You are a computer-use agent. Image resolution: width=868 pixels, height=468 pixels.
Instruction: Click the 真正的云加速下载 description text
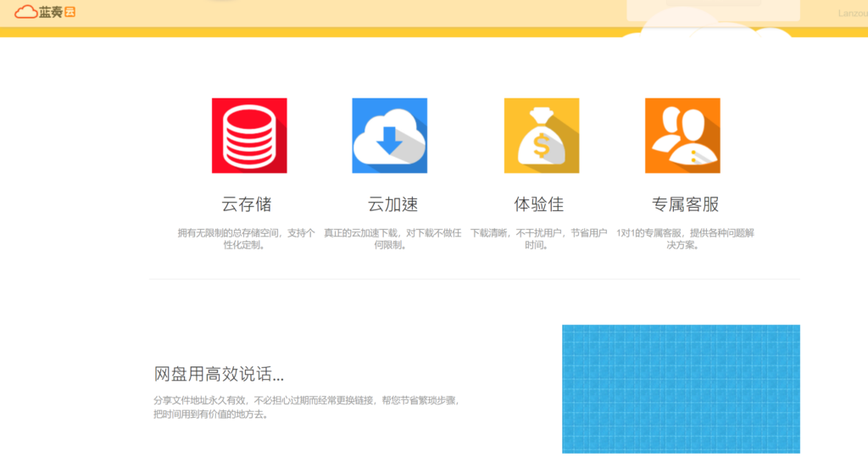392,239
